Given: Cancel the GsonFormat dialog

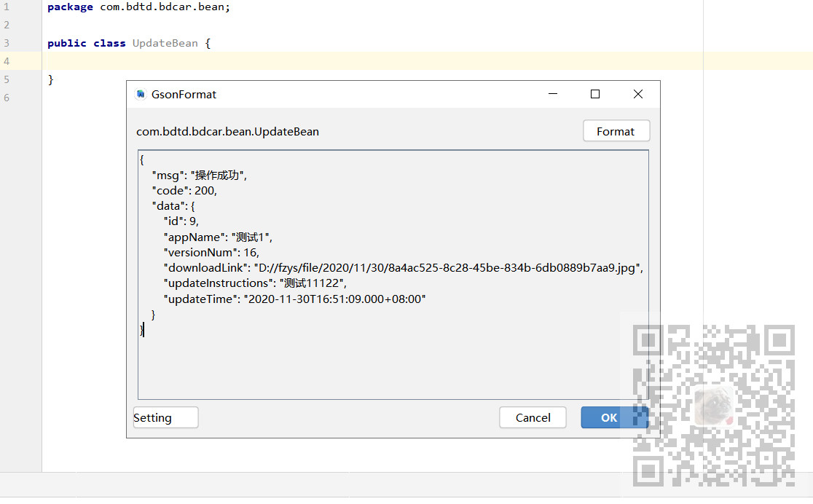Looking at the screenshot, I should 533,417.
